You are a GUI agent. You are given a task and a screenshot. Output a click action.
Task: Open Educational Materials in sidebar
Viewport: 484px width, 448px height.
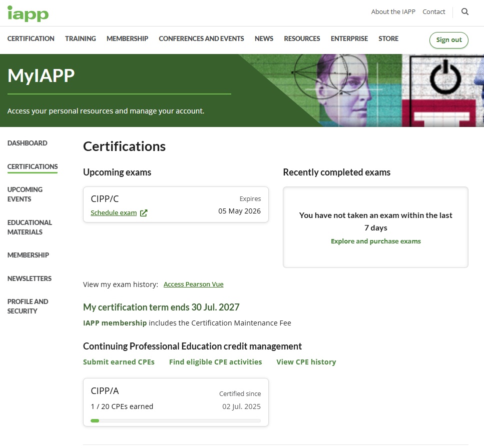[30, 227]
